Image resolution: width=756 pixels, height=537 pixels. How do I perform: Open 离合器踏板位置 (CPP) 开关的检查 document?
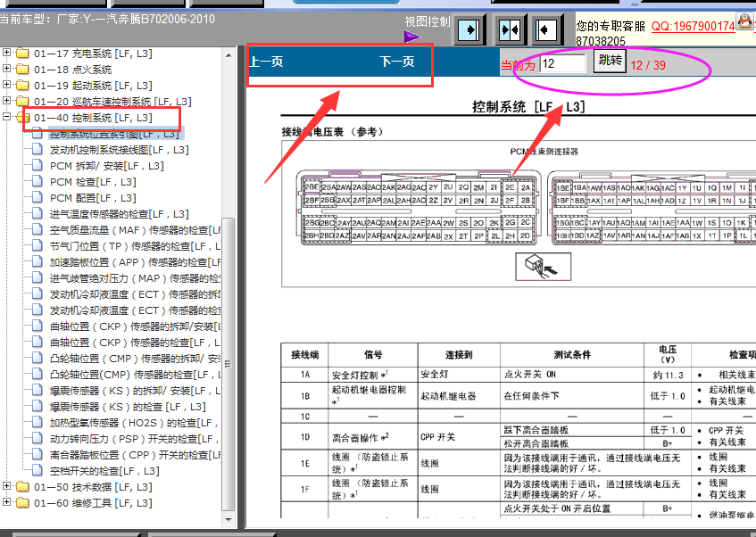135,455
